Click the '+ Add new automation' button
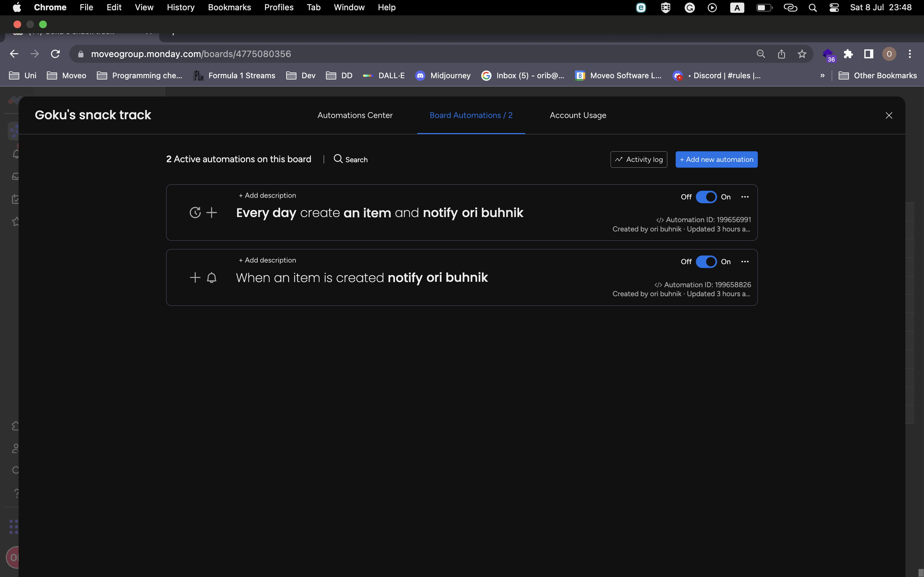This screenshot has height=577, width=924. (716, 159)
